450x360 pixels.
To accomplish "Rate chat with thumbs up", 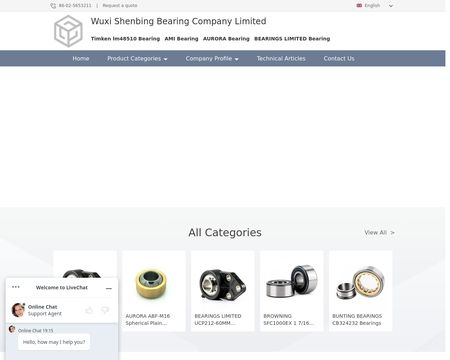I will (x=89, y=310).
